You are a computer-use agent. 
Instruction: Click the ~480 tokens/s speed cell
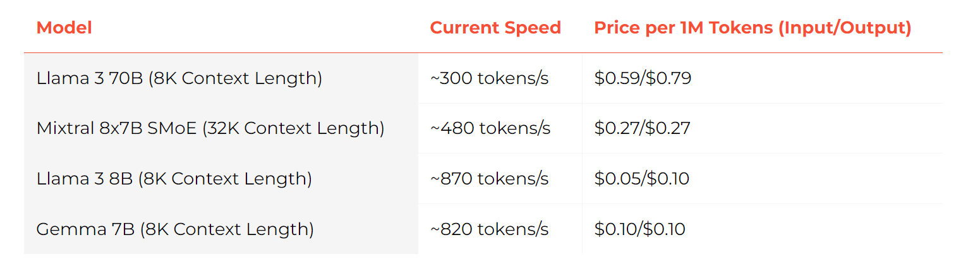click(490, 128)
